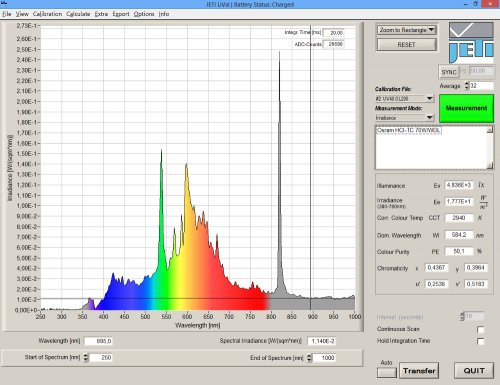Click the Interval seconds stepper
Screen dimensions: 500x385
tap(462, 316)
